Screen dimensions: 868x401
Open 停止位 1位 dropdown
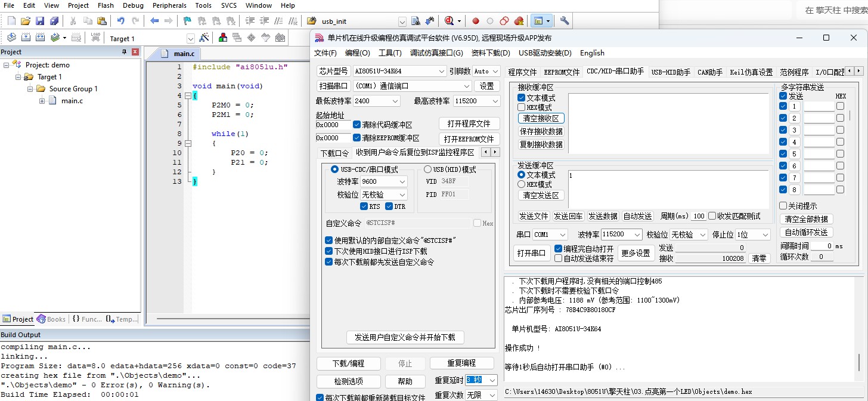coord(766,235)
